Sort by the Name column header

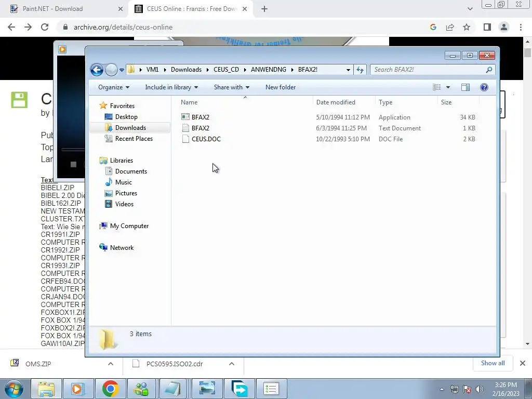pos(189,102)
